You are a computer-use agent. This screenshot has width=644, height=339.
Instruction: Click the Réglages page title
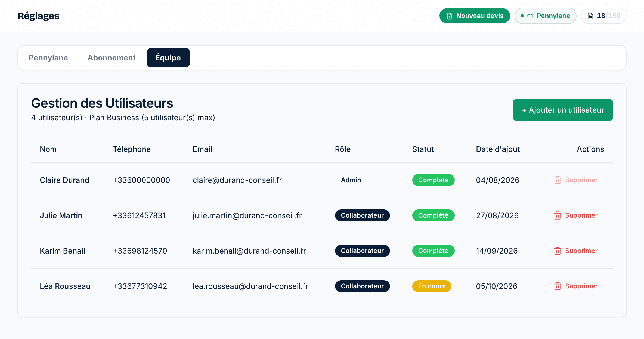pos(38,16)
